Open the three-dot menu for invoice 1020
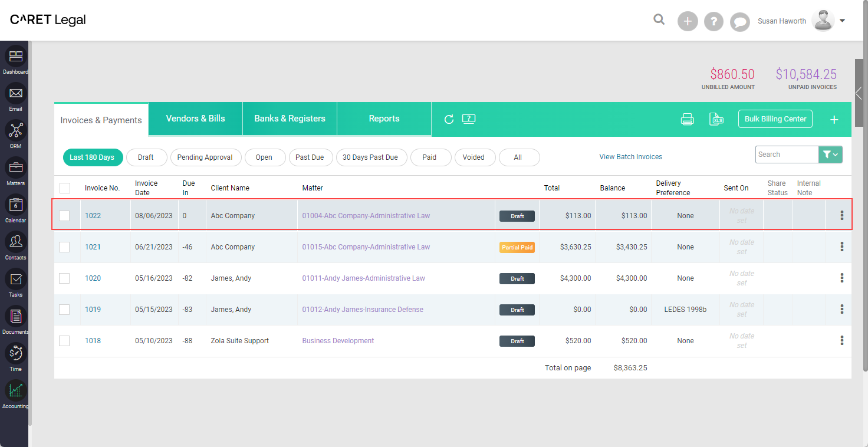The width and height of the screenshot is (868, 447). 842,278
